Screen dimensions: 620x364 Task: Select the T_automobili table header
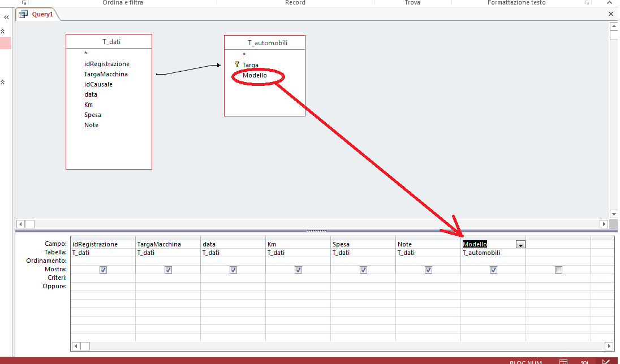265,43
